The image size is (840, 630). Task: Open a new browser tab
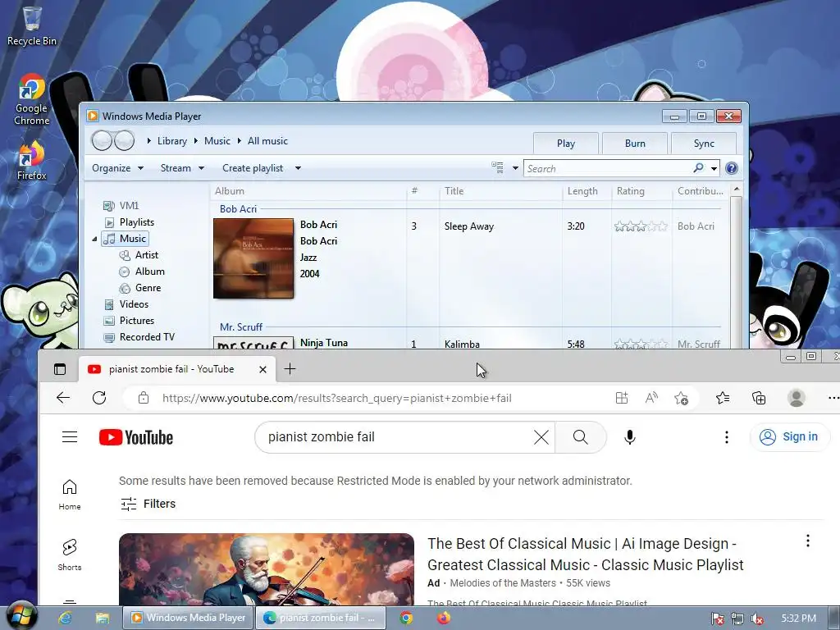290,368
